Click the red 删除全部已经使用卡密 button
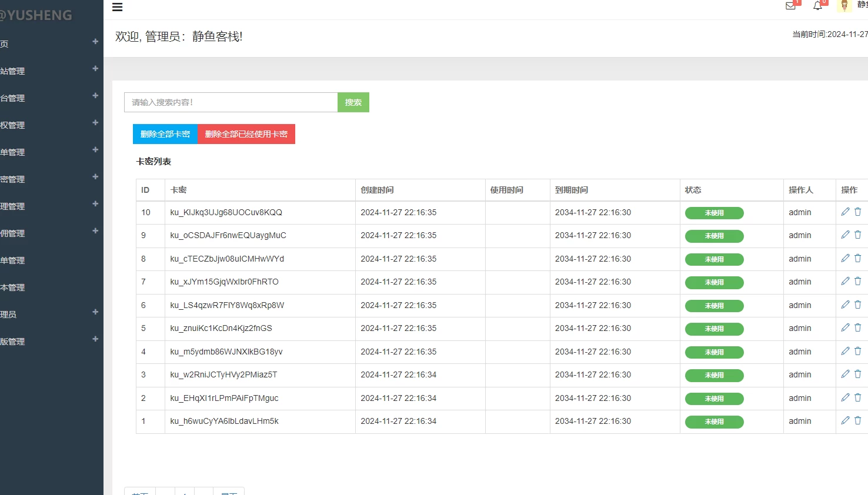Image resolution: width=868 pixels, height=495 pixels. 246,134
